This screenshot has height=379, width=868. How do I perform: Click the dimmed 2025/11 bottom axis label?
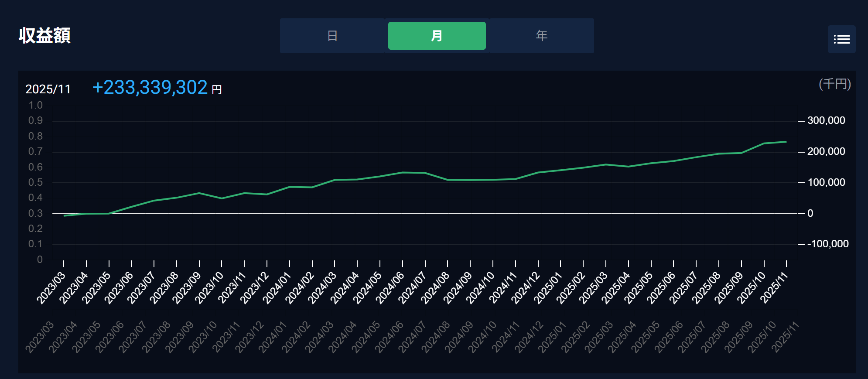[785, 336]
